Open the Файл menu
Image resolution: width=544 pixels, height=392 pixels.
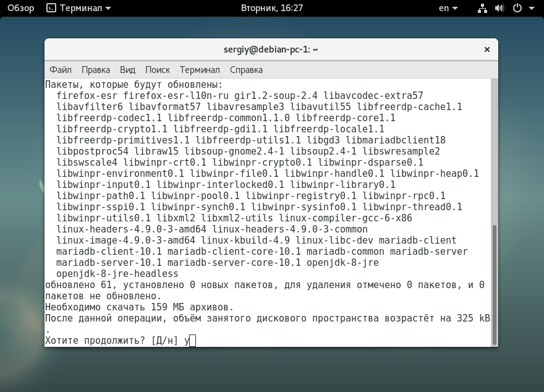tap(61, 70)
